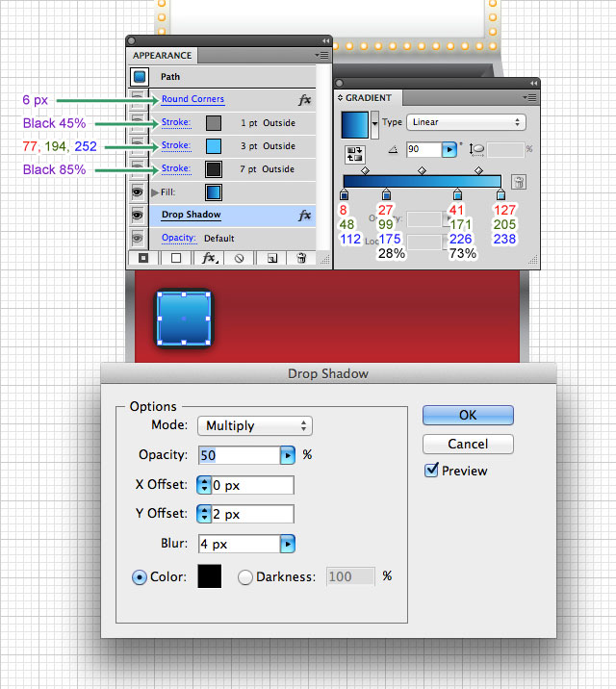
Task: Collapse Appearance panel using double-arrow icon
Action: [x=325, y=40]
